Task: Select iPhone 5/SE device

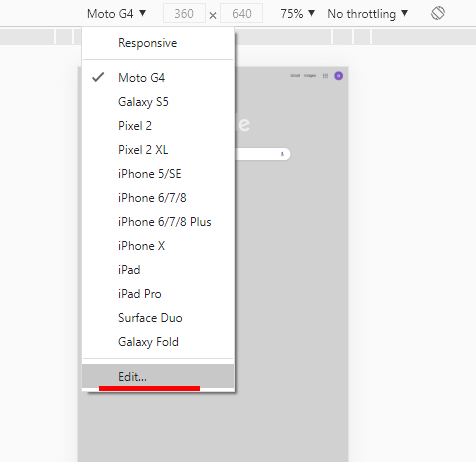Action: 158,174
